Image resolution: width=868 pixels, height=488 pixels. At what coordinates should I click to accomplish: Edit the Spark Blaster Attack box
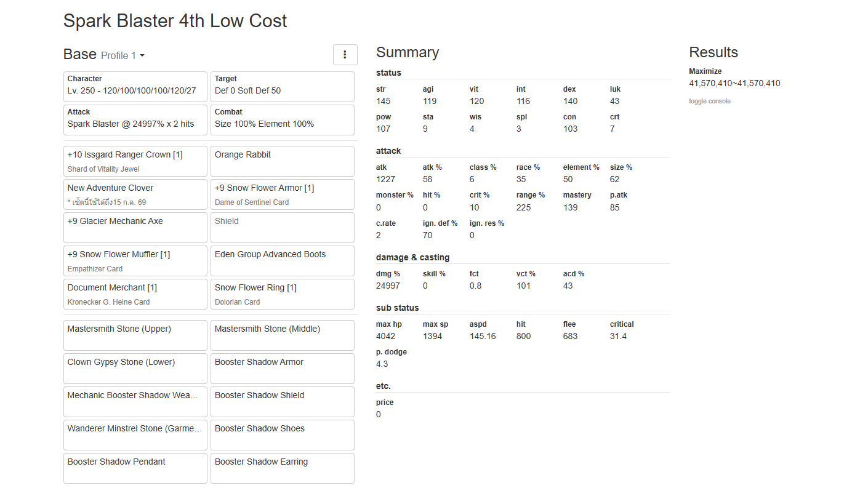point(135,120)
